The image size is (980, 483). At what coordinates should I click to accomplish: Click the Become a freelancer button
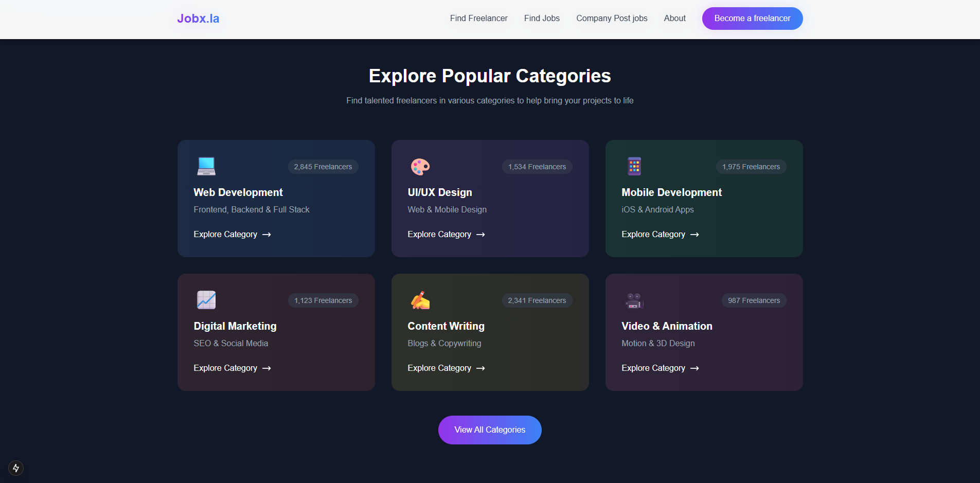pos(752,18)
